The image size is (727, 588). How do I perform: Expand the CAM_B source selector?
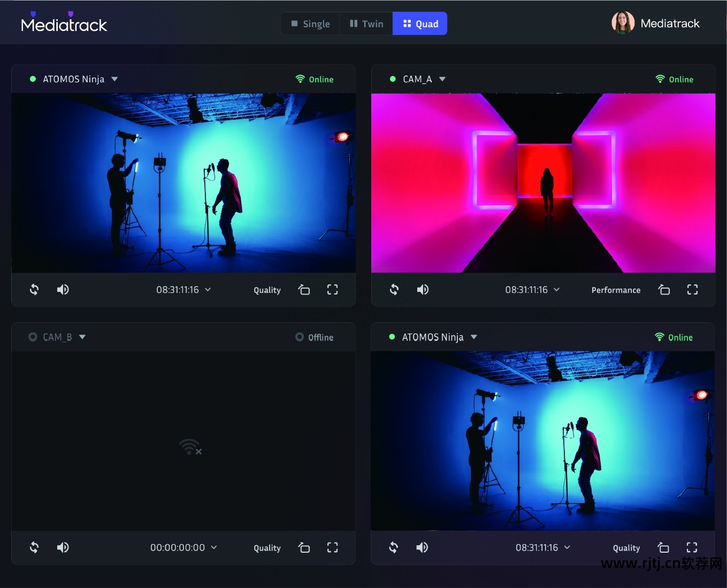[x=82, y=337]
